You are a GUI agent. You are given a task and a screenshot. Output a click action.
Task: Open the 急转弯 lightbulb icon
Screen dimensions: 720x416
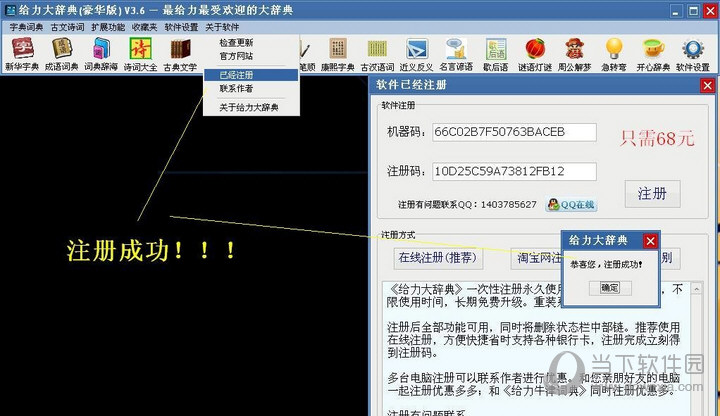click(x=614, y=54)
